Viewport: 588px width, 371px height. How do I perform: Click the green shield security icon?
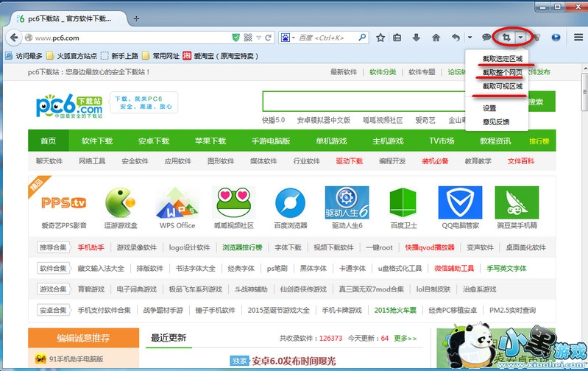click(236, 38)
